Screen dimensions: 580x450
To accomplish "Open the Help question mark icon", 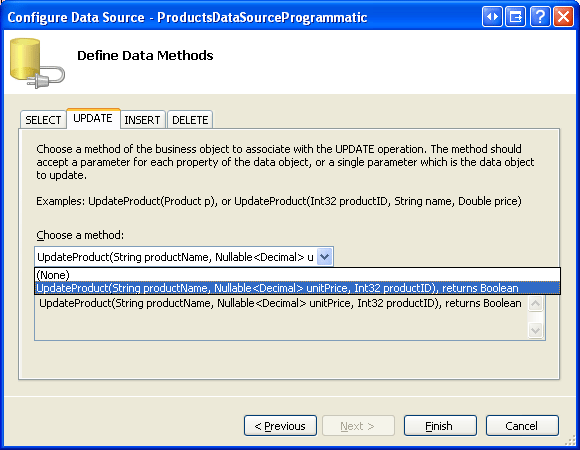I will pyautogui.click(x=540, y=17).
